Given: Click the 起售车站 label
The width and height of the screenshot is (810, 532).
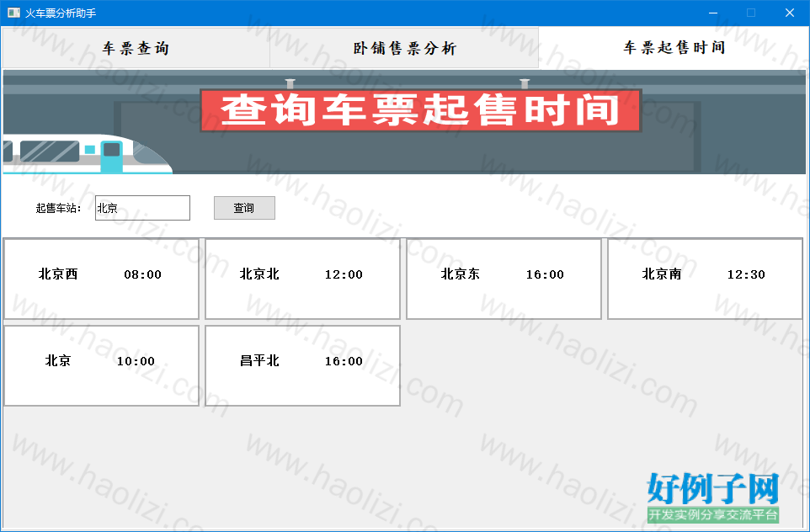Looking at the screenshot, I should coord(58,208).
